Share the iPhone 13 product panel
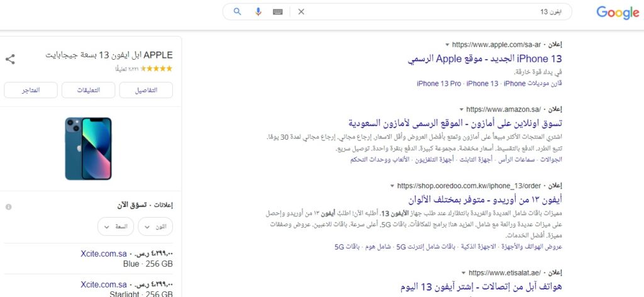Viewport: 644px width, 297px height. pyautogui.click(x=10, y=59)
